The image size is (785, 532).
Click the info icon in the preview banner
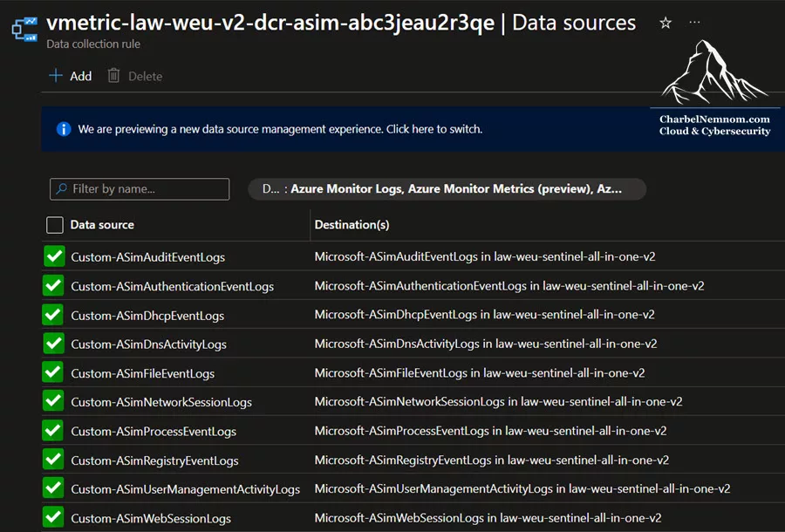(64, 129)
